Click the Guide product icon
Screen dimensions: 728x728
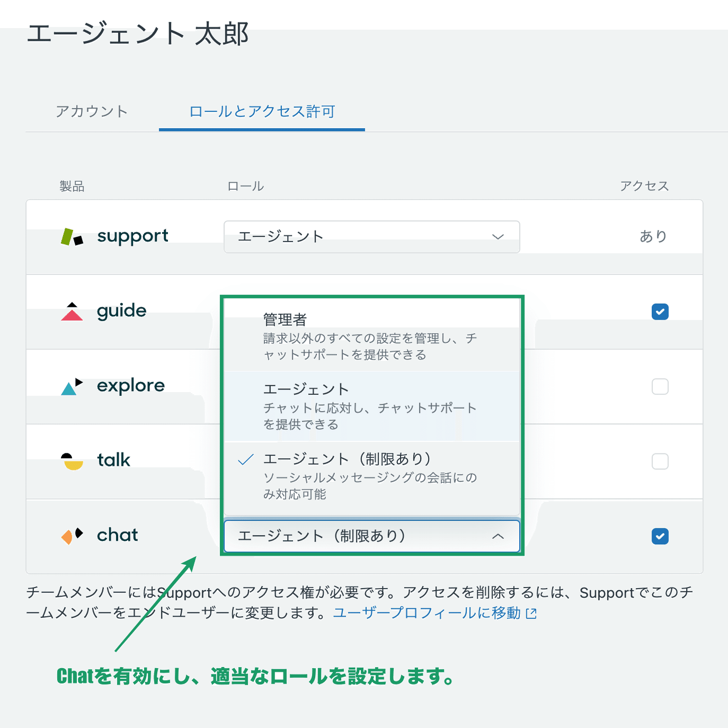(x=72, y=312)
